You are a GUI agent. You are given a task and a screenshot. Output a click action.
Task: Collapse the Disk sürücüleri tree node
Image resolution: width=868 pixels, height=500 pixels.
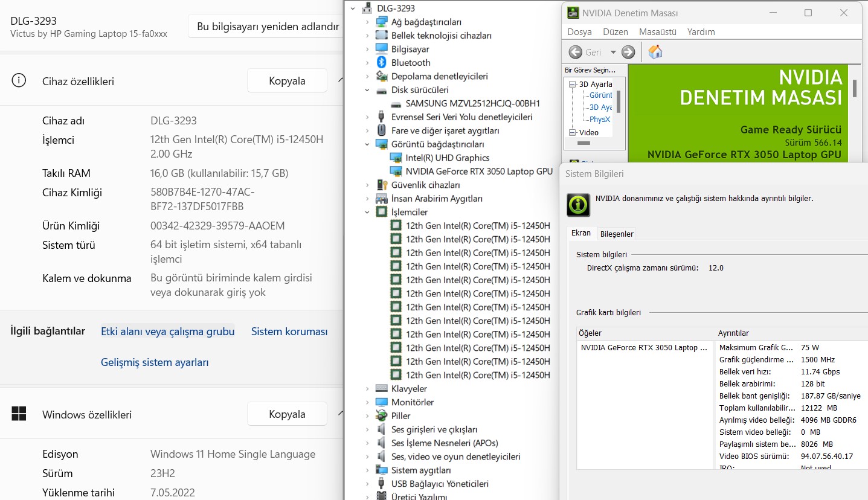[x=367, y=90]
